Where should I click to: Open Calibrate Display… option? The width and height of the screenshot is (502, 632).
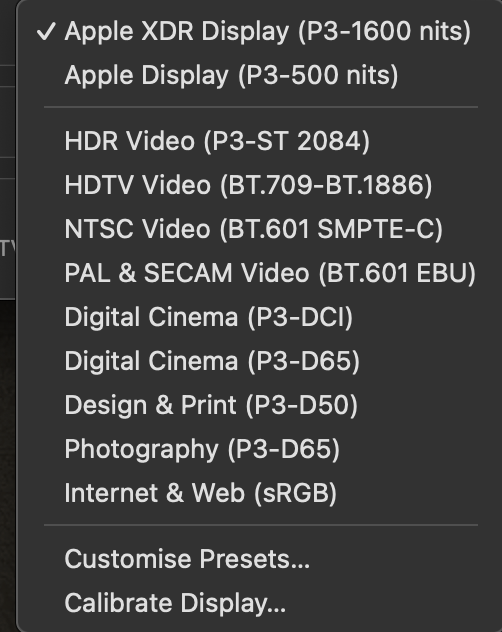click(260, 603)
